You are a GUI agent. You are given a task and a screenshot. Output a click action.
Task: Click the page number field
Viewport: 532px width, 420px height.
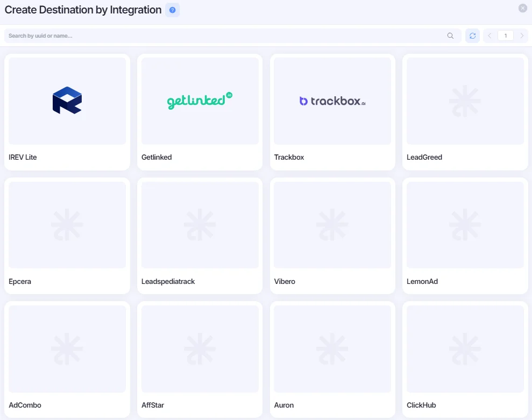506,35
